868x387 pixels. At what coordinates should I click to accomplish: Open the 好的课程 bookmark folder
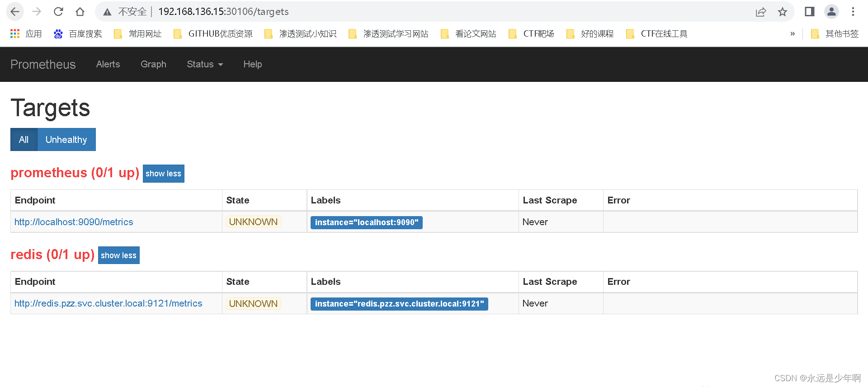(x=590, y=34)
